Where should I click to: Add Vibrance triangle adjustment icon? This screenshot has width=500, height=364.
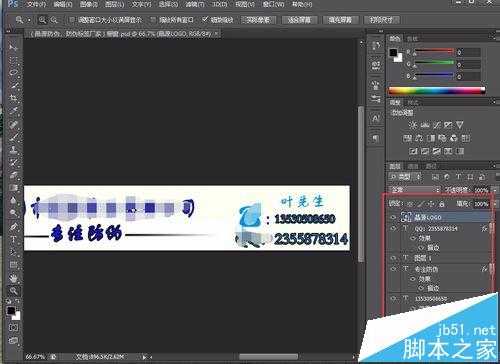pyautogui.click(x=460, y=125)
